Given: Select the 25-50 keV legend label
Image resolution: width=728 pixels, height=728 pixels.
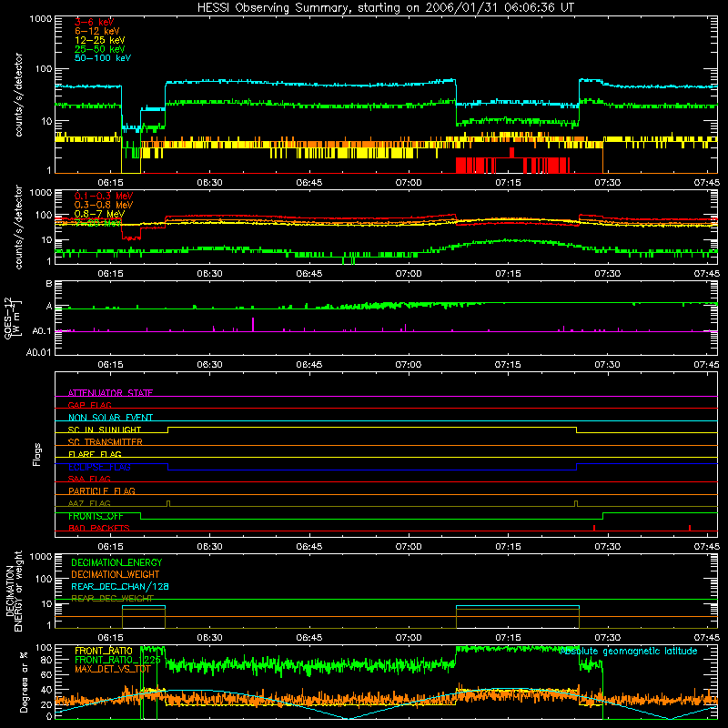Looking at the screenshot, I should pyautogui.click(x=100, y=49).
